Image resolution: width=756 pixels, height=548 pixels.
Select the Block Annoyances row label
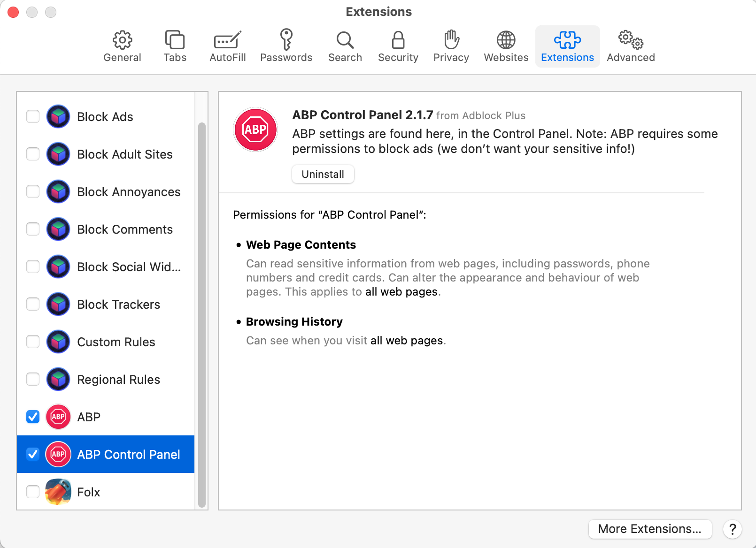tap(129, 192)
